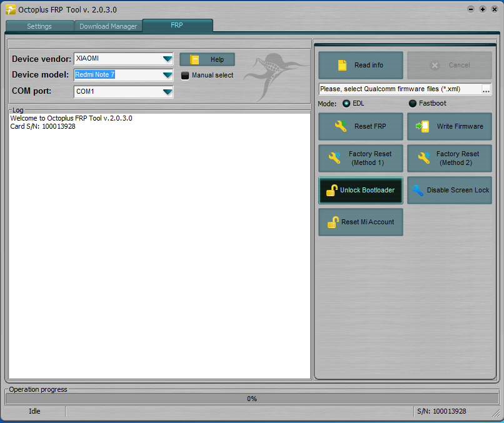Switch to the Download Manager tab
504x423 pixels.
[x=108, y=26]
